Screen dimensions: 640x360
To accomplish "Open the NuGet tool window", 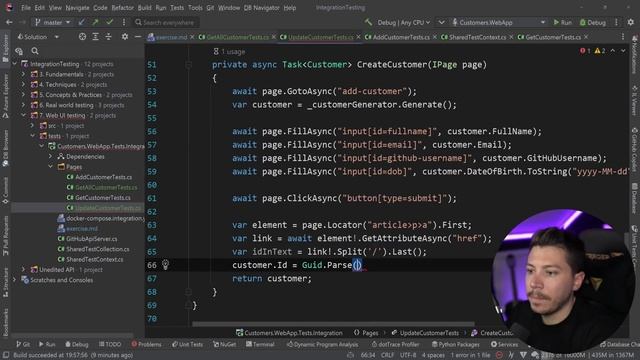I will pyautogui.click(x=225, y=344).
